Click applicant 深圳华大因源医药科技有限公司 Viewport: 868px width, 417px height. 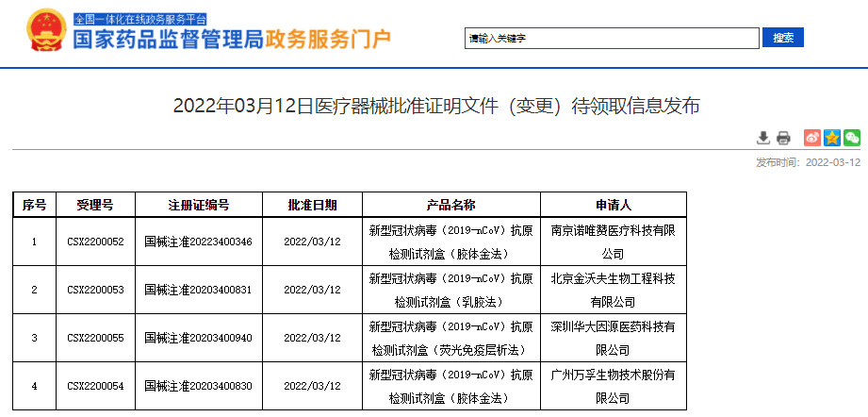[x=614, y=338]
